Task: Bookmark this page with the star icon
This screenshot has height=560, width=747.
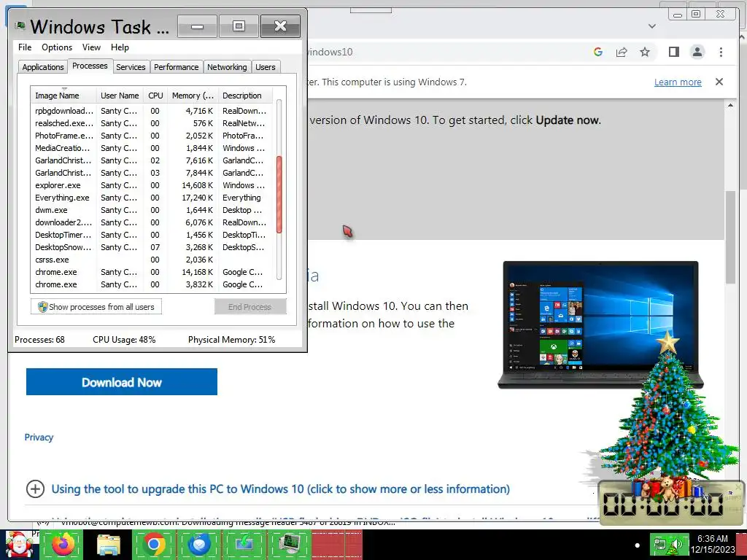Action: [645, 52]
